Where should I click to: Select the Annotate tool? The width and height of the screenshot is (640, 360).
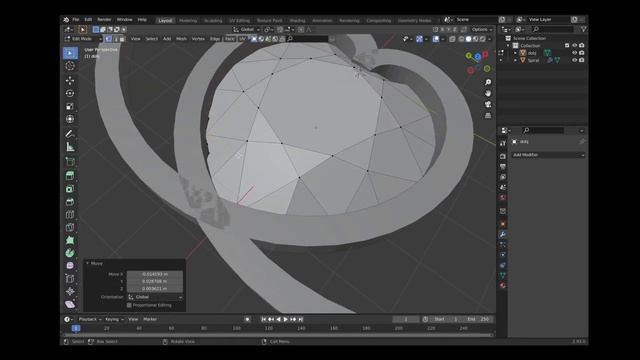[70, 133]
